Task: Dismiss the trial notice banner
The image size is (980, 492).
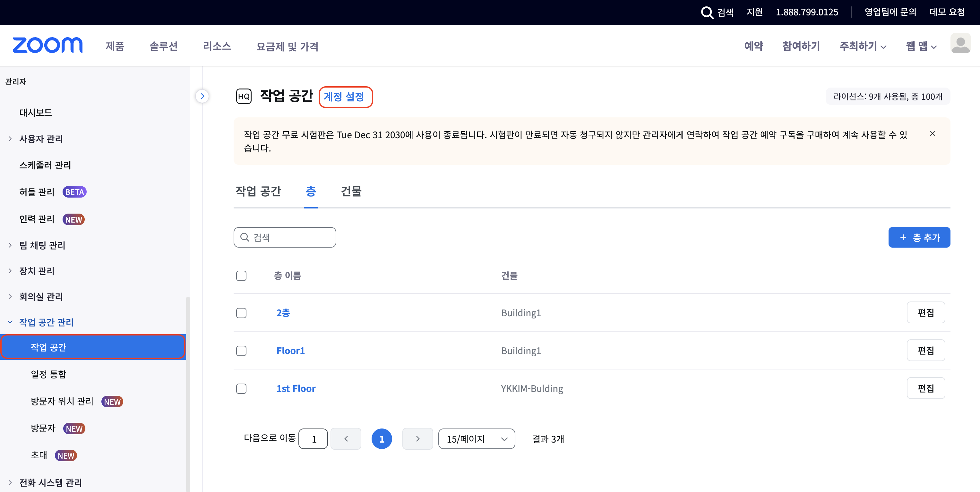Action: pos(933,133)
